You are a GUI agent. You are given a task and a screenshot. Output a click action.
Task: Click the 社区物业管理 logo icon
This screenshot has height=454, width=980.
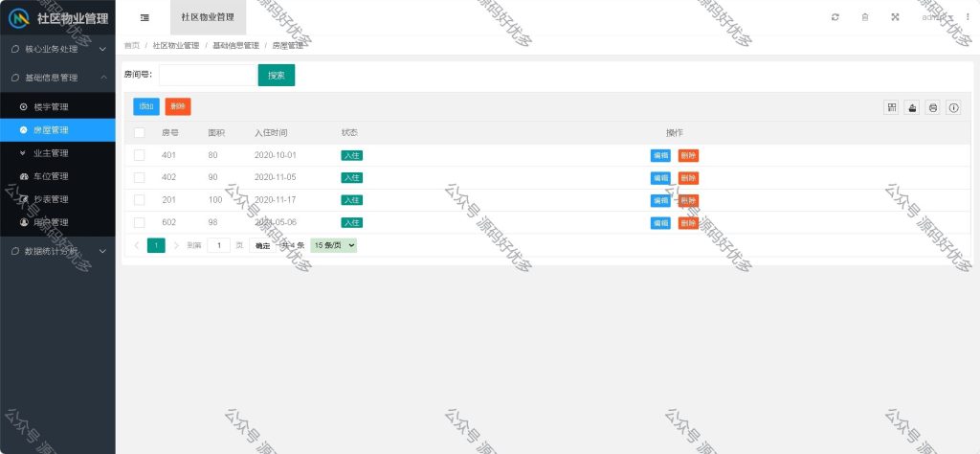(19, 17)
